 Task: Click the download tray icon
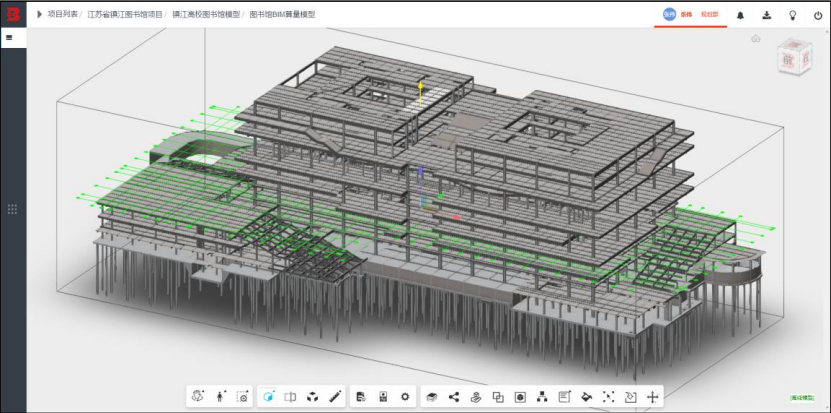tap(766, 15)
